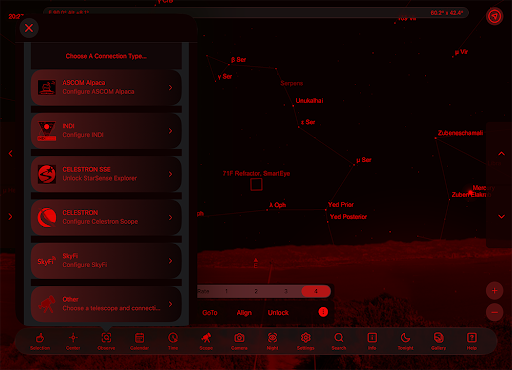Image resolution: width=512 pixels, height=370 pixels.
Task: Set slew rate to 3
Action: click(286, 291)
